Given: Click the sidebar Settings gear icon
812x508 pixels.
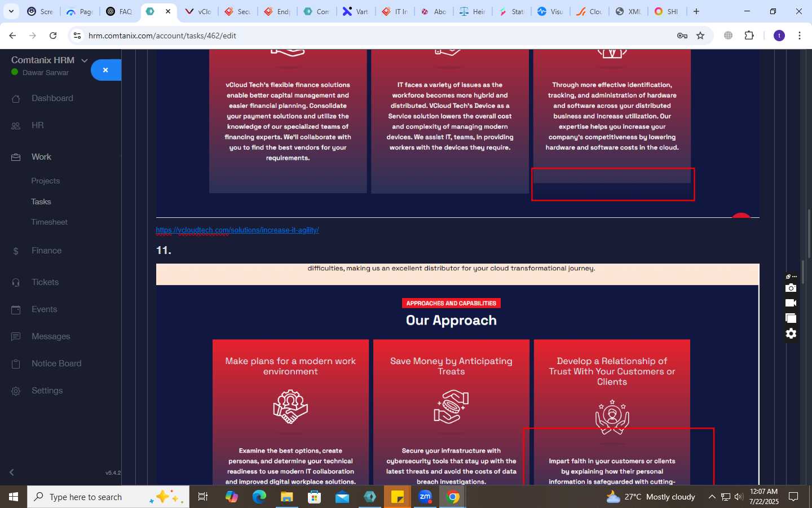Looking at the screenshot, I should tap(16, 391).
